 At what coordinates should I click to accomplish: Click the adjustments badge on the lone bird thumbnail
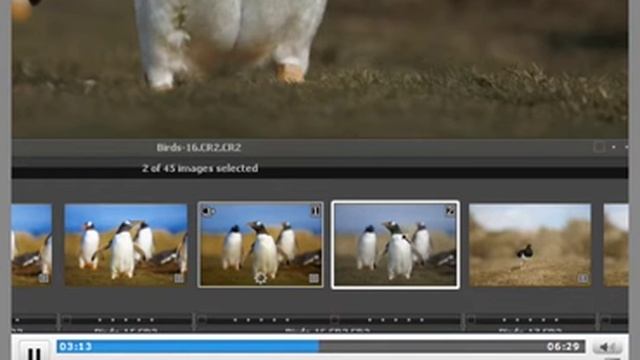coord(583,278)
